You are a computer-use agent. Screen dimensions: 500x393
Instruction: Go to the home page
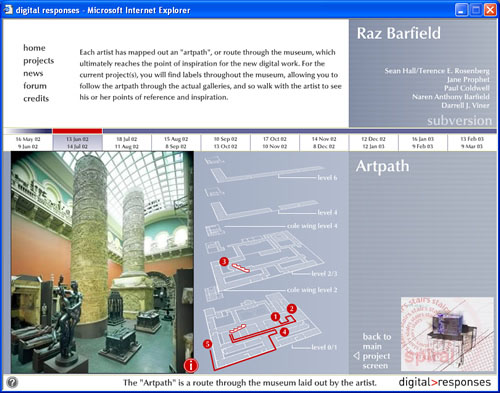(34, 48)
